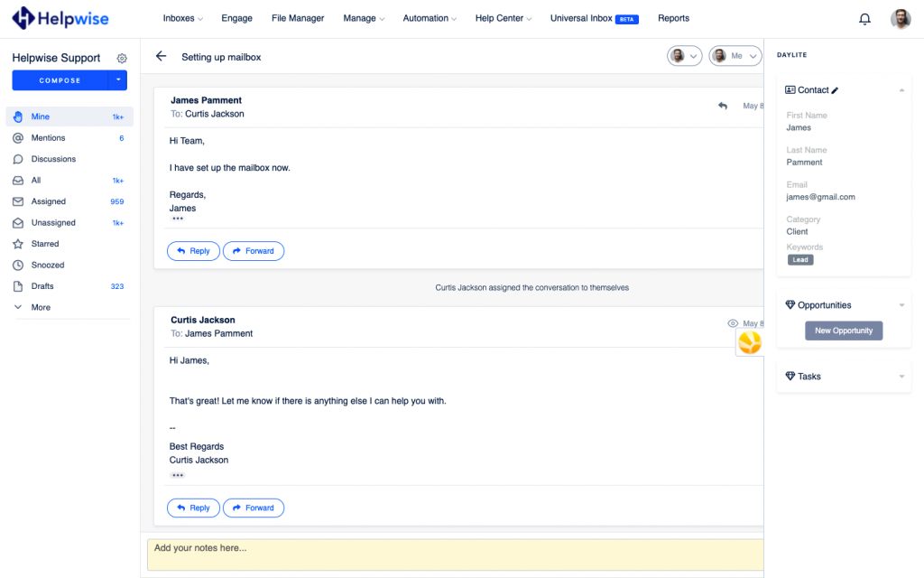
Task: Click the eye icon on Curtis Jackson's email
Action: tap(733, 323)
